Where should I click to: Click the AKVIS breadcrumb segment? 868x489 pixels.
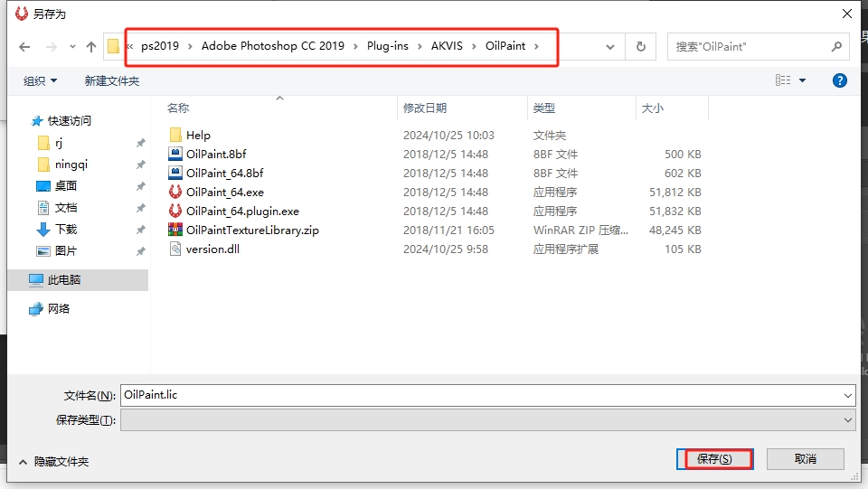point(447,46)
